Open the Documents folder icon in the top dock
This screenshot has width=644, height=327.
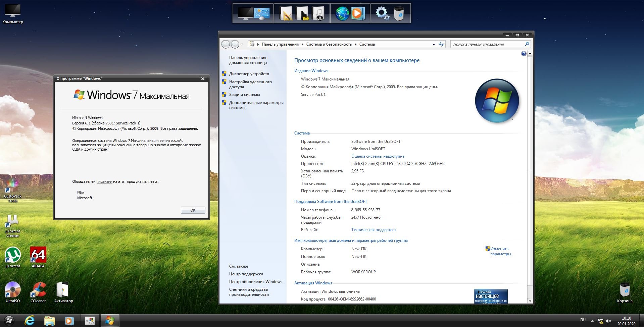point(286,13)
